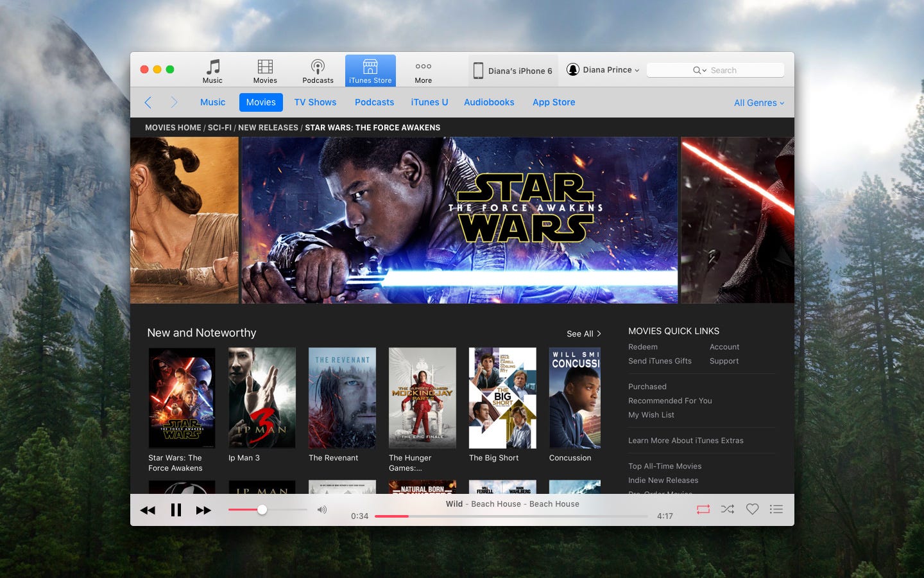Click the "Concussion" title text
Screen dimensions: 924x578
[570, 458]
